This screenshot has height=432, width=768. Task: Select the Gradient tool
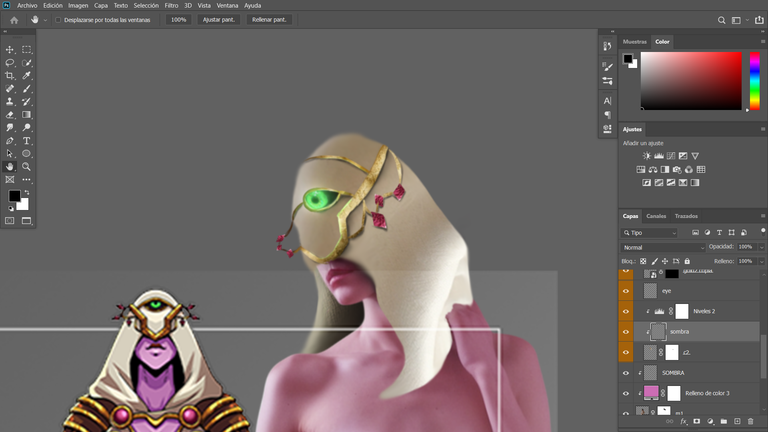coord(26,115)
